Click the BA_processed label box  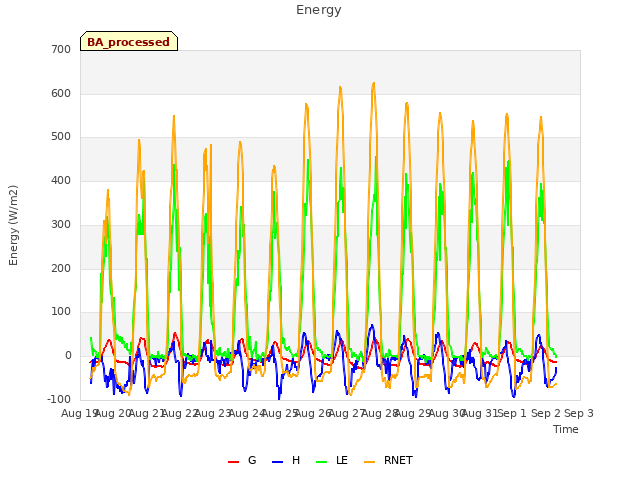129,41
